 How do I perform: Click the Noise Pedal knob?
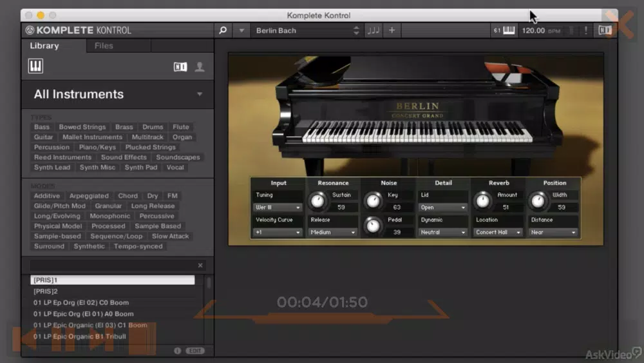(x=373, y=226)
